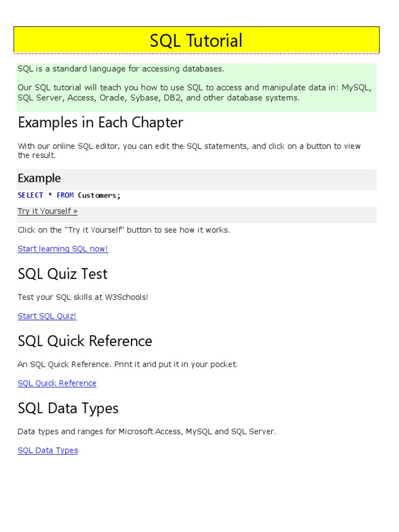Click the "Our SQL tutorial will teach you" paragraph
This screenshot has width=399, height=532.
pyautogui.click(x=194, y=92)
